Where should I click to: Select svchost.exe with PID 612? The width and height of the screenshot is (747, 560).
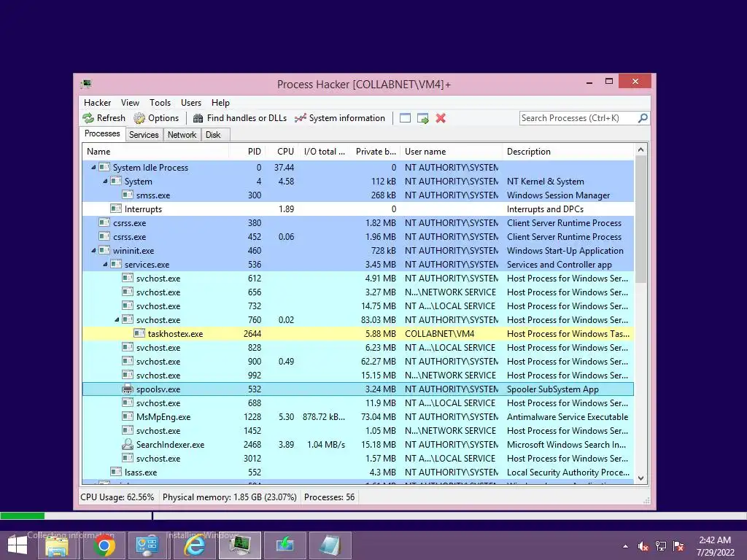click(x=358, y=278)
